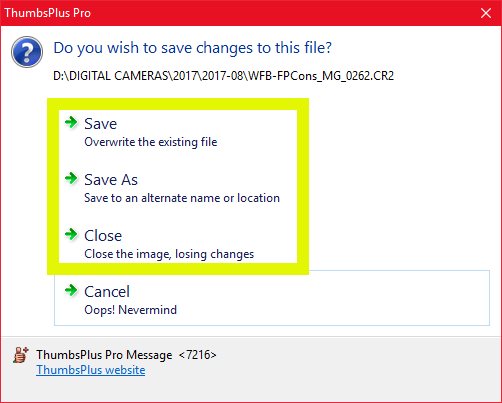Screen dimensions: 502x403
Task: Click the 'Overwrite the existing file' description
Action: point(151,142)
